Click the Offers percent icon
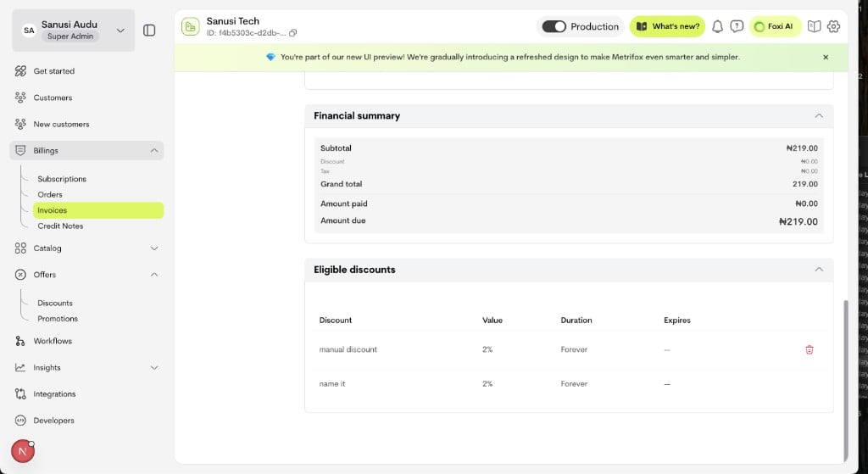The height and width of the screenshot is (474, 868). [x=20, y=275]
